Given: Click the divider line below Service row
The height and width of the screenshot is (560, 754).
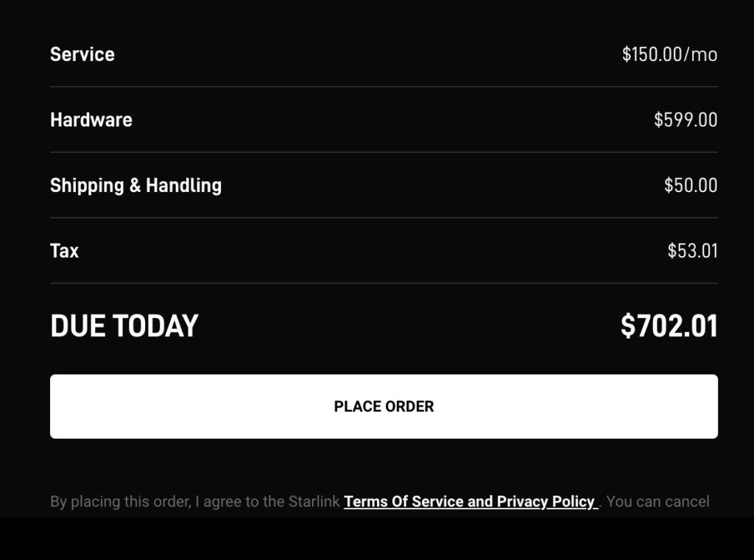Looking at the screenshot, I should [384, 87].
